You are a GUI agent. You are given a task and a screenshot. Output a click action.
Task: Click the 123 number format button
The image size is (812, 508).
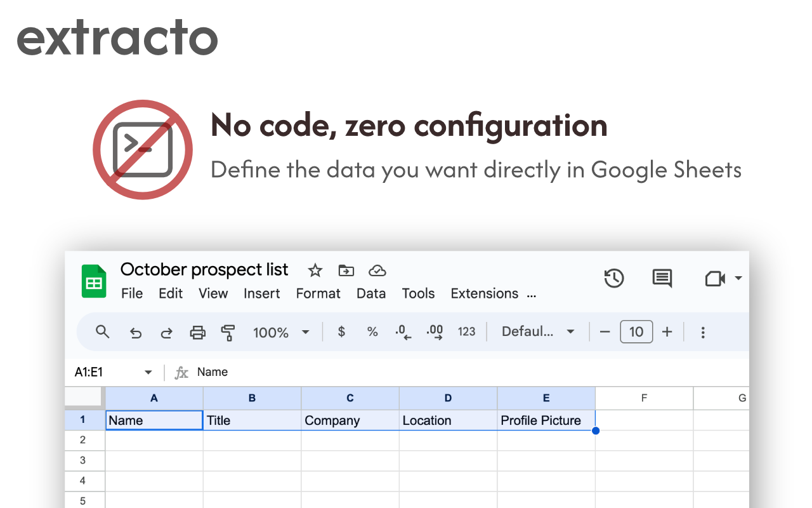tap(466, 331)
